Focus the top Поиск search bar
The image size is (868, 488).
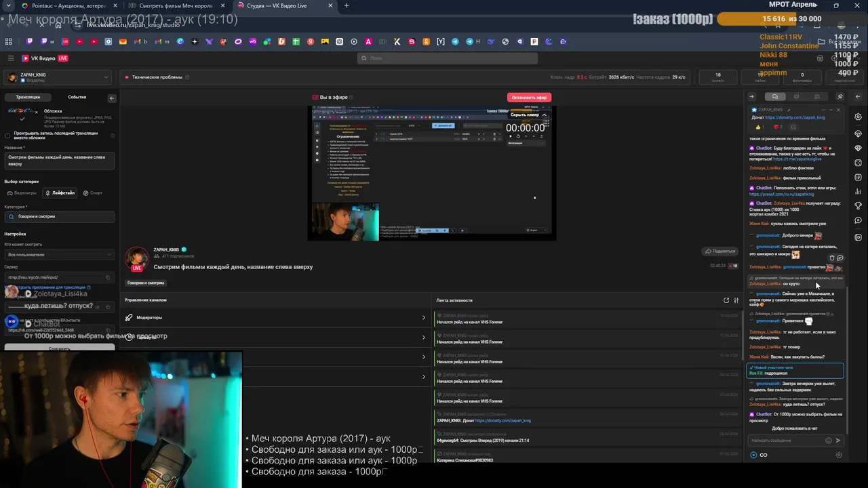[448, 58]
